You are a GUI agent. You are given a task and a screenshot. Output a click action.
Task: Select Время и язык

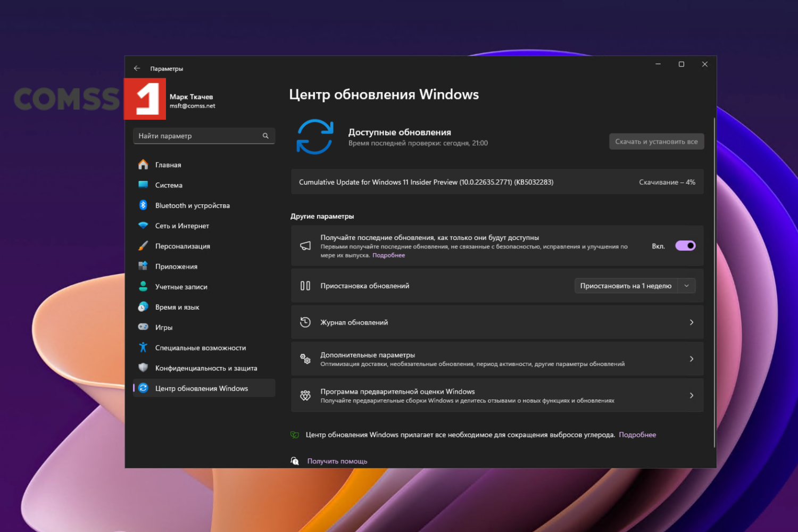point(204,307)
